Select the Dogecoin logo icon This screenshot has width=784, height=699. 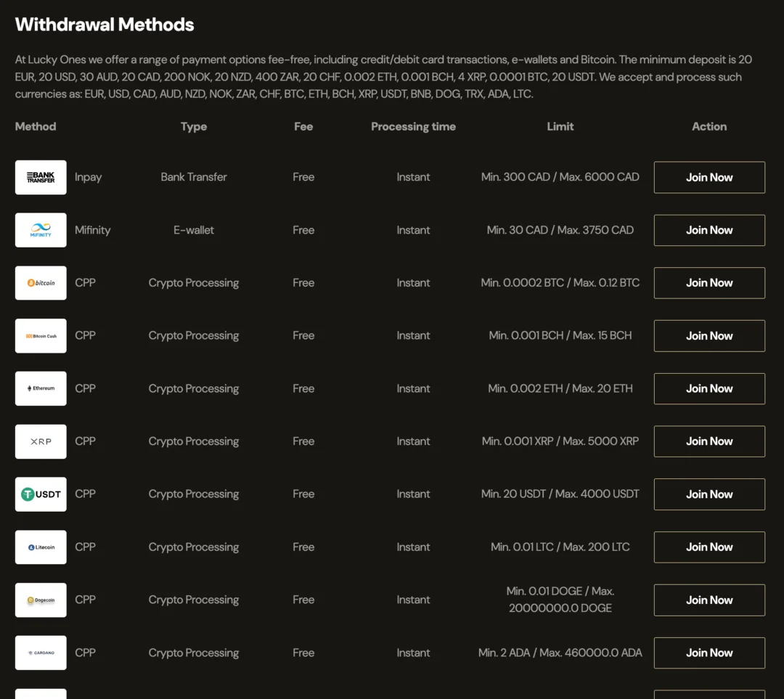41,600
